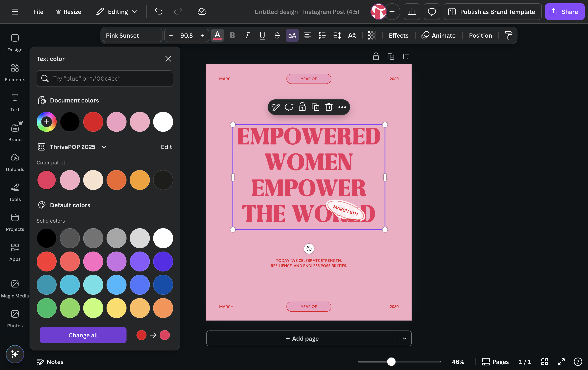This screenshot has width=588, height=370.
Task: Toggle bold formatting
Action: coord(232,35)
